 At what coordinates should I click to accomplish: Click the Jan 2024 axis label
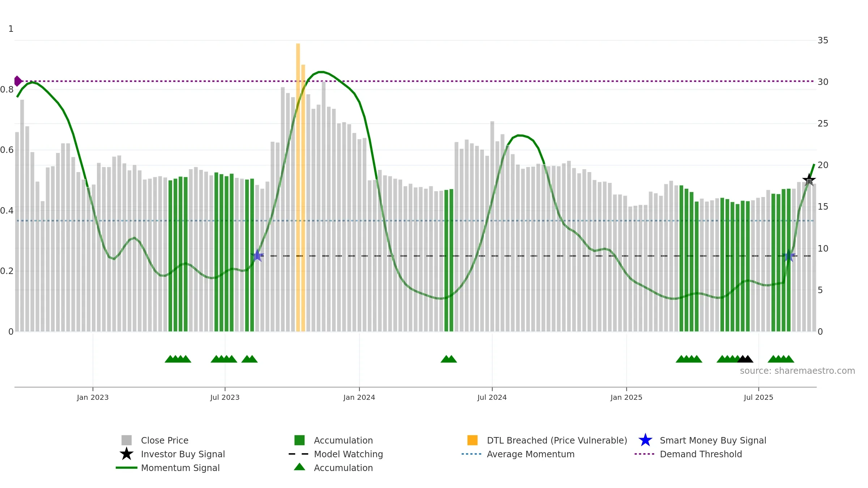tap(359, 397)
